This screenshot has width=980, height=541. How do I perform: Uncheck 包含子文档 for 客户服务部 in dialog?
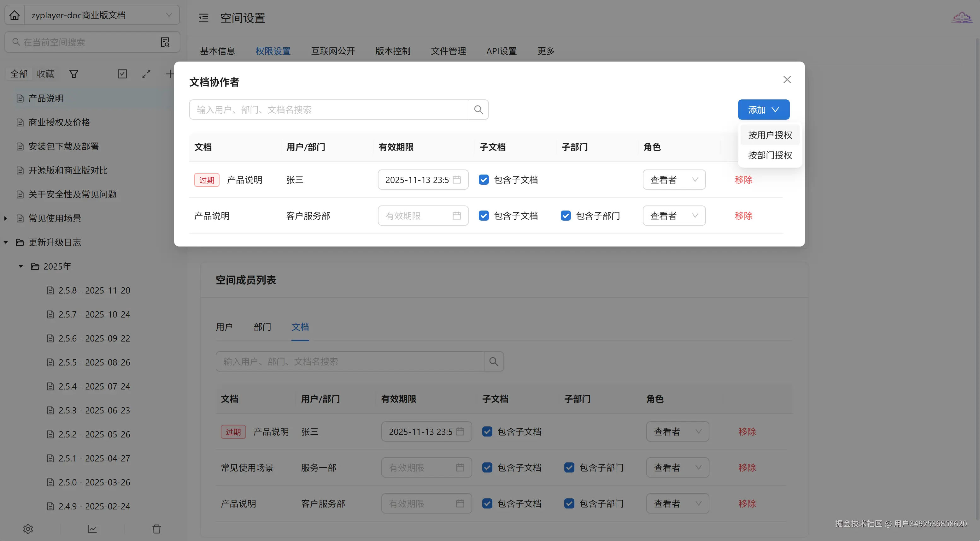tap(484, 216)
